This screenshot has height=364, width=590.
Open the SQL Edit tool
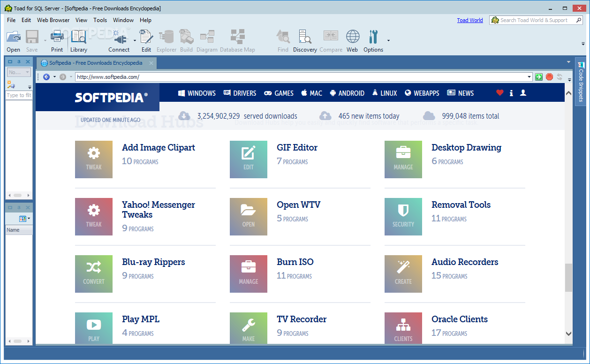[x=146, y=40]
